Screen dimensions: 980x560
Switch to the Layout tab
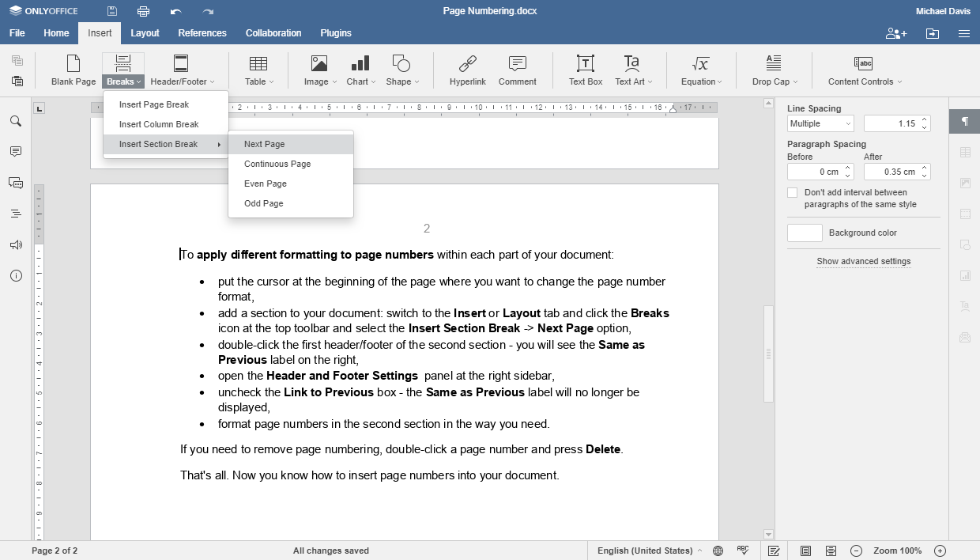coord(145,33)
